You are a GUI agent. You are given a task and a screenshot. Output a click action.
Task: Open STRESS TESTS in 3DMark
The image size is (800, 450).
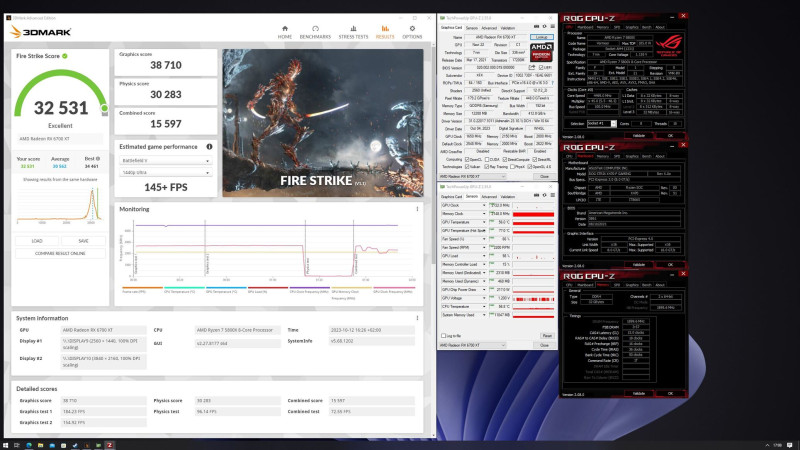tap(353, 33)
